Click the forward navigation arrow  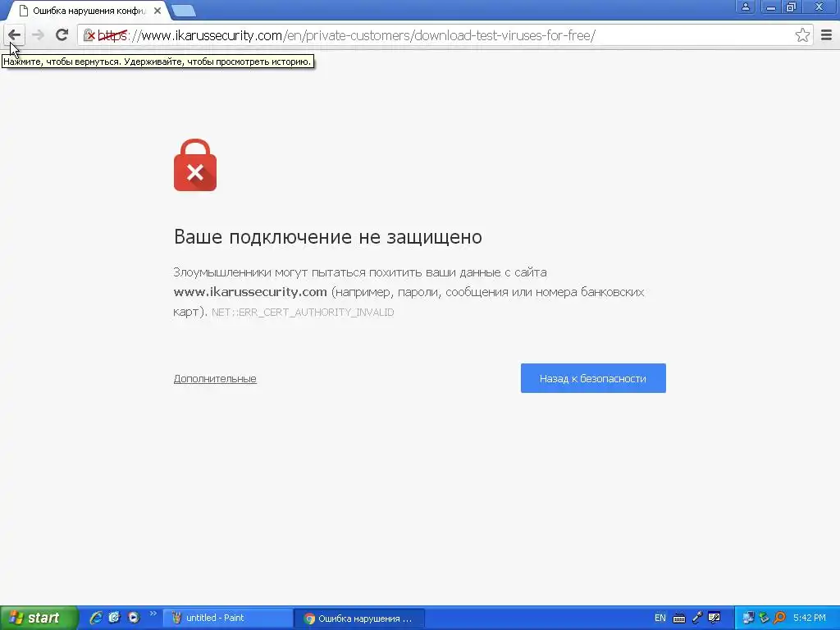[x=38, y=35]
